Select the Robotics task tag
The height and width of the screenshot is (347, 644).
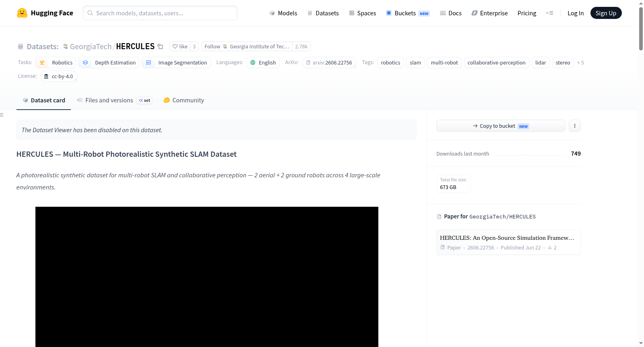point(56,62)
